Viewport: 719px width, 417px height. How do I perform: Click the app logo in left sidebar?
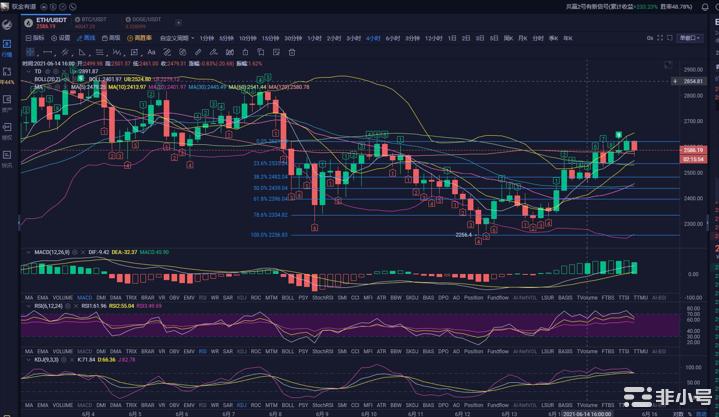(x=7, y=24)
